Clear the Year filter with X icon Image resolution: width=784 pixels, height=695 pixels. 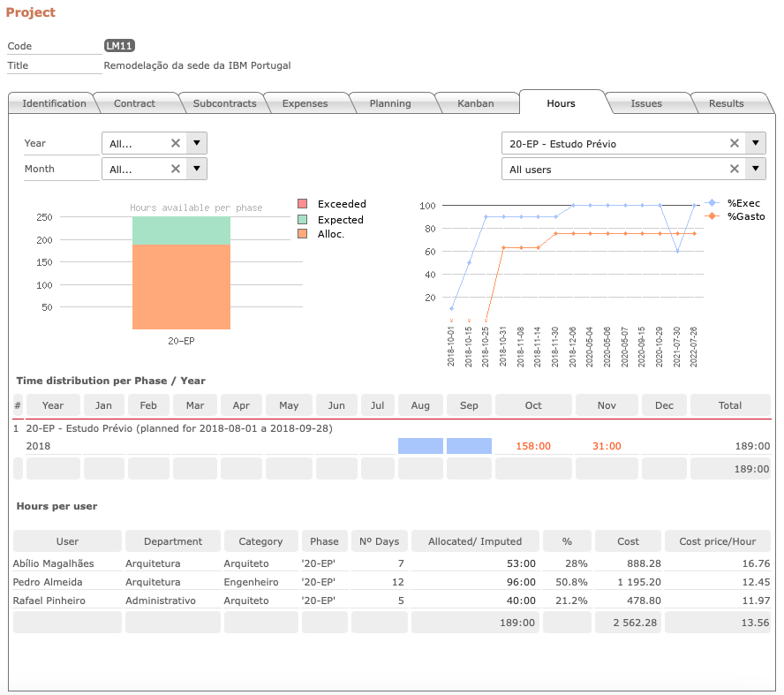click(176, 143)
